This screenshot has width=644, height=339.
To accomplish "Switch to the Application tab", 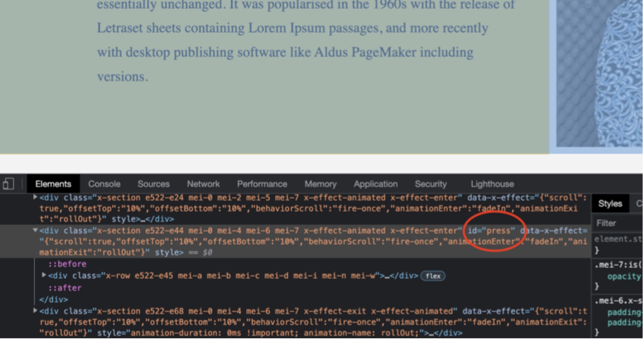I will click(375, 184).
